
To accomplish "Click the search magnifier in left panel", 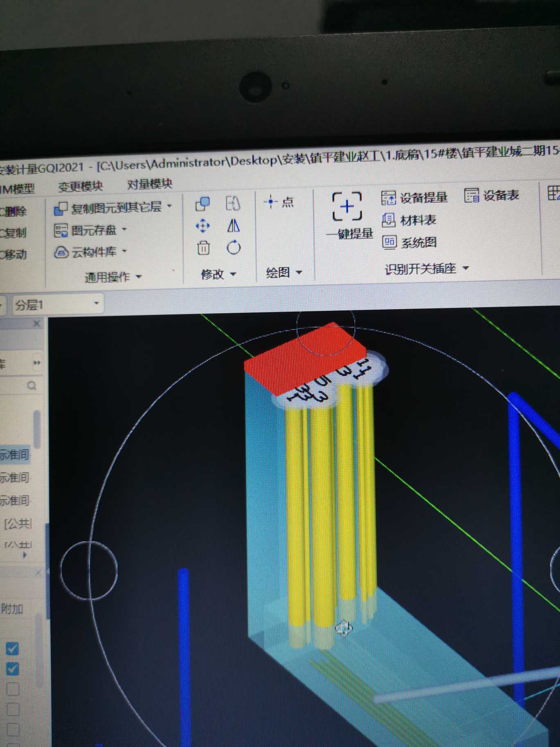I will pyautogui.click(x=32, y=386).
